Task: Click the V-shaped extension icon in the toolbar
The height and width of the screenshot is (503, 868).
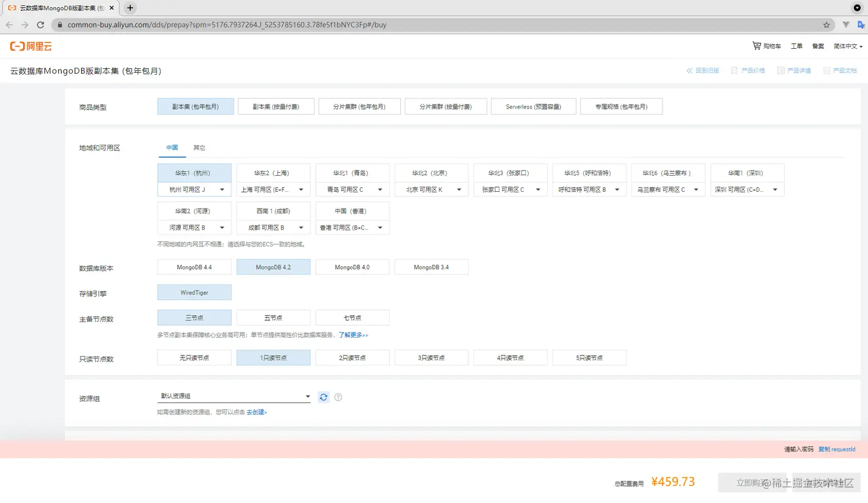Action: [x=846, y=25]
